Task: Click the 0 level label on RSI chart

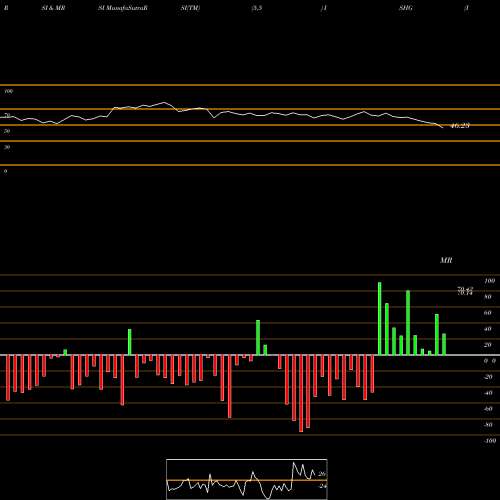Action: (5, 171)
